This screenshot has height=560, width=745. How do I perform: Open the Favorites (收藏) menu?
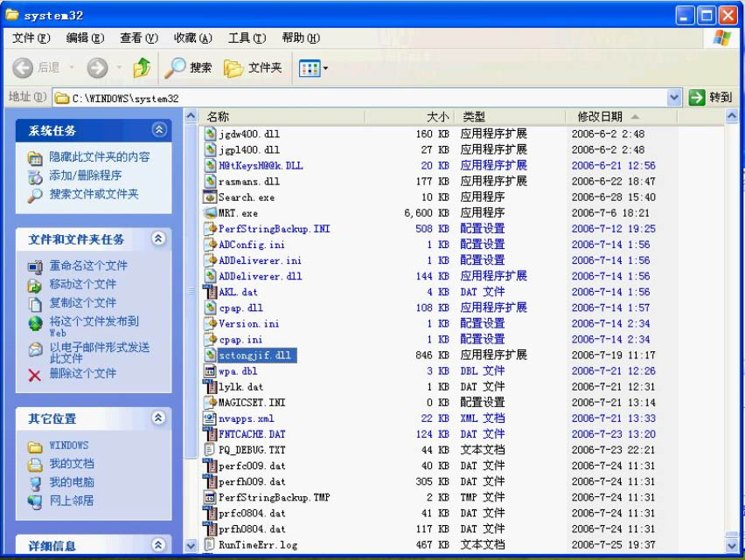point(193,38)
